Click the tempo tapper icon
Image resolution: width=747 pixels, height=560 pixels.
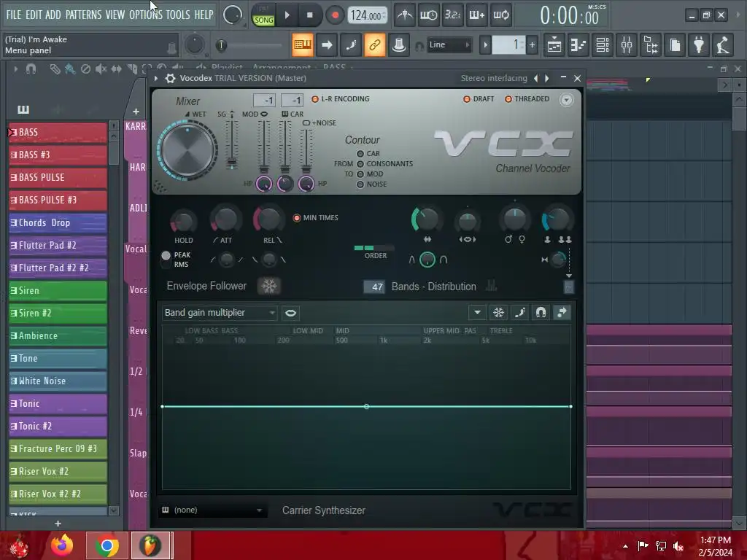[723, 45]
